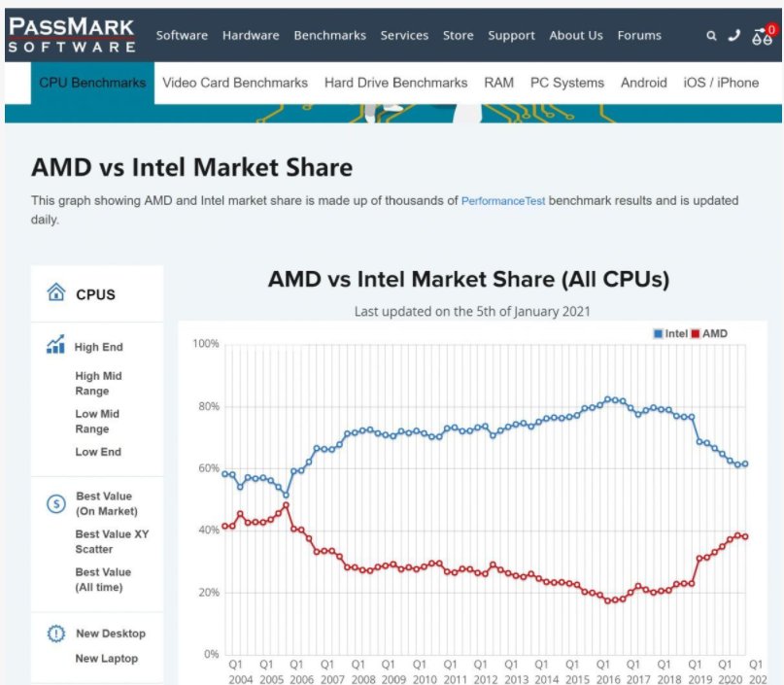Go to Best Value XY Scatter
The image size is (784, 685).
(112, 541)
